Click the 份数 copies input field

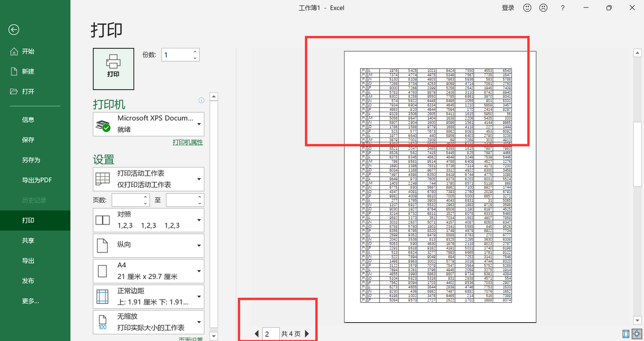click(177, 54)
